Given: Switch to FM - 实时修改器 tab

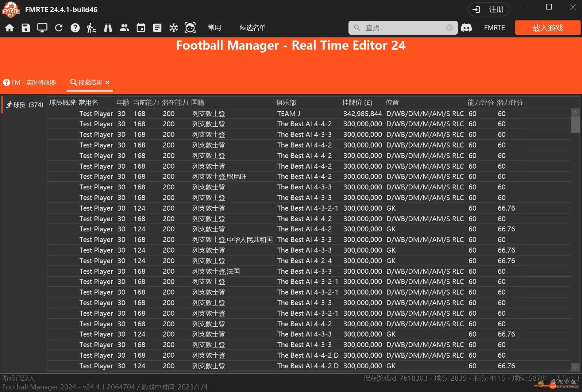Looking at the screenshot, I should click(x=30, y=82).
